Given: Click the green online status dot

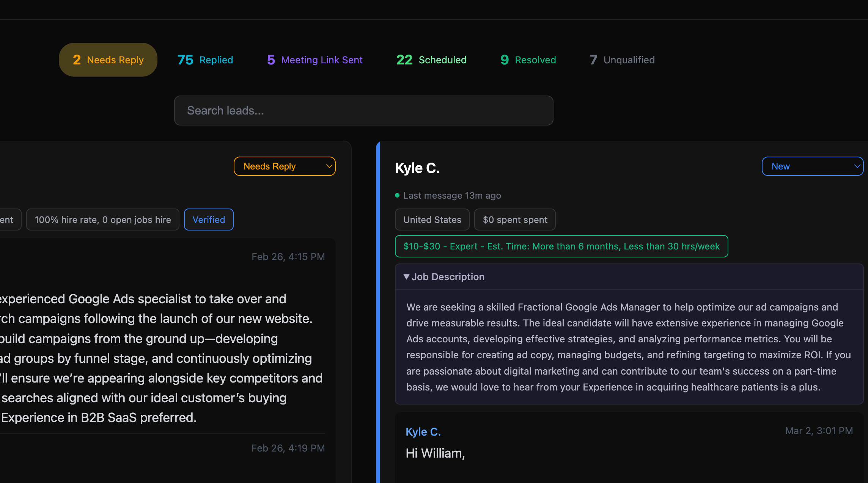Looking at the screenshot, I should [x=397, y=195].
